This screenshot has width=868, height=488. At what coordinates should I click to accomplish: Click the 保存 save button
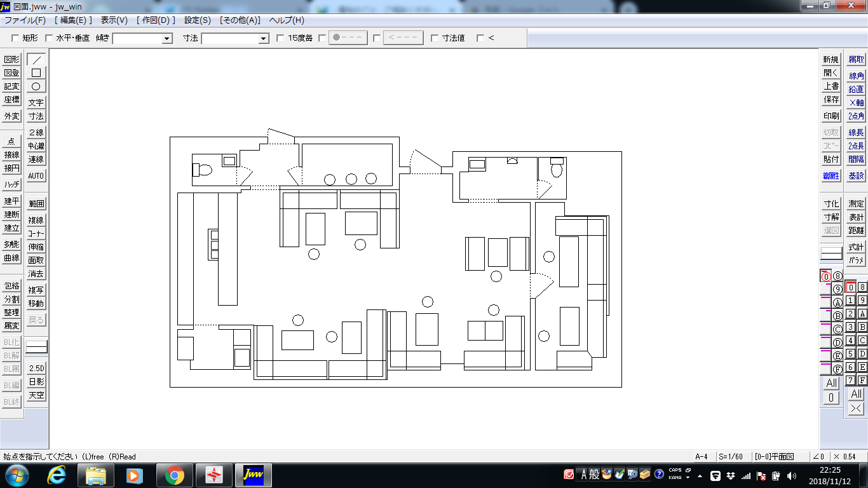831,100
